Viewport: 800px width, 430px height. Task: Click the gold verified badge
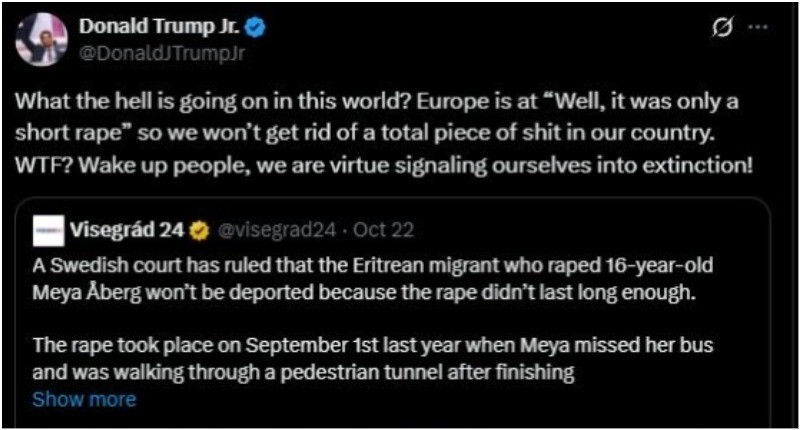[199, 231]
